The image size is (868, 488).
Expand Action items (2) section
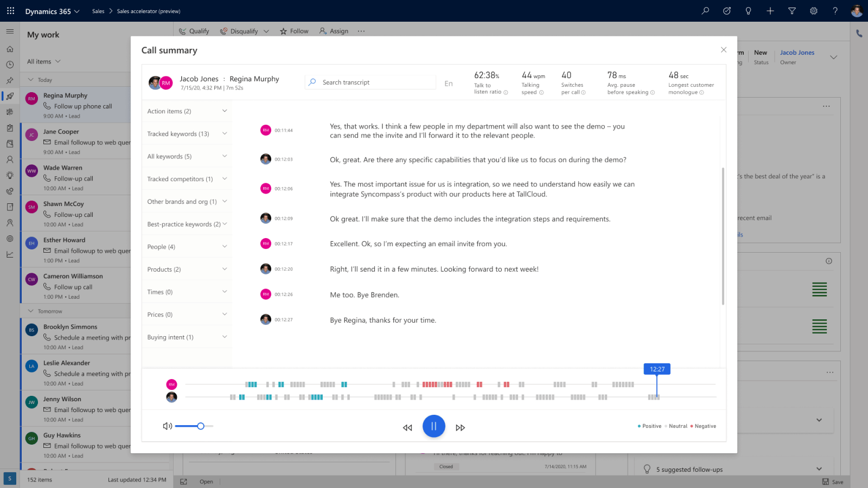tap(187, 111)
